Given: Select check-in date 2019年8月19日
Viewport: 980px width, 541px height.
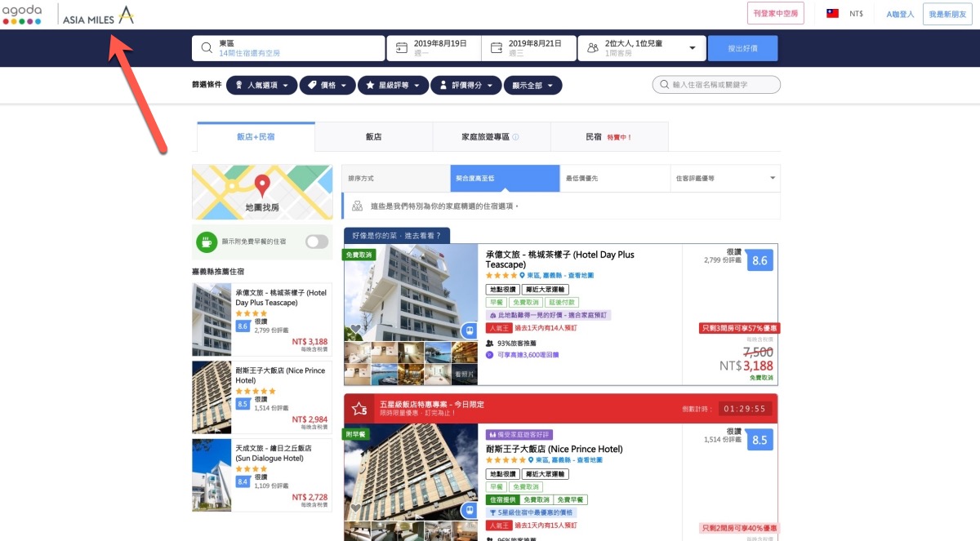Looking at the screenshot, I should pos(434,48).
